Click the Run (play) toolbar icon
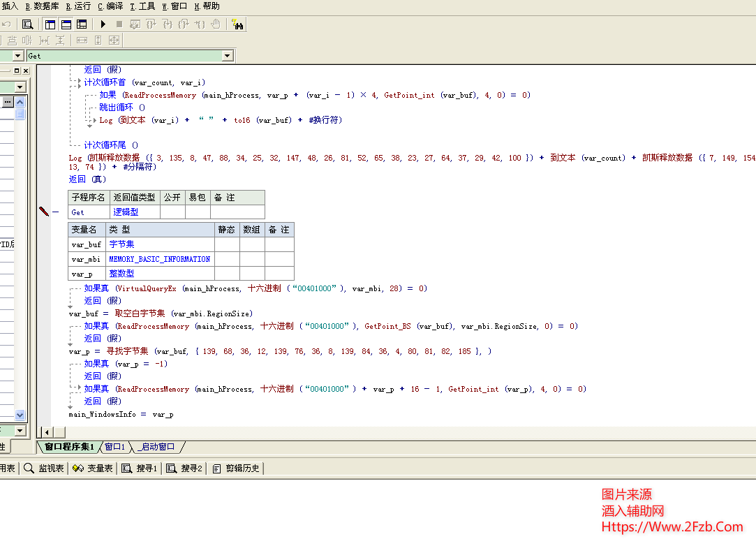Screen dimensions: 756x546 [103, 24]
